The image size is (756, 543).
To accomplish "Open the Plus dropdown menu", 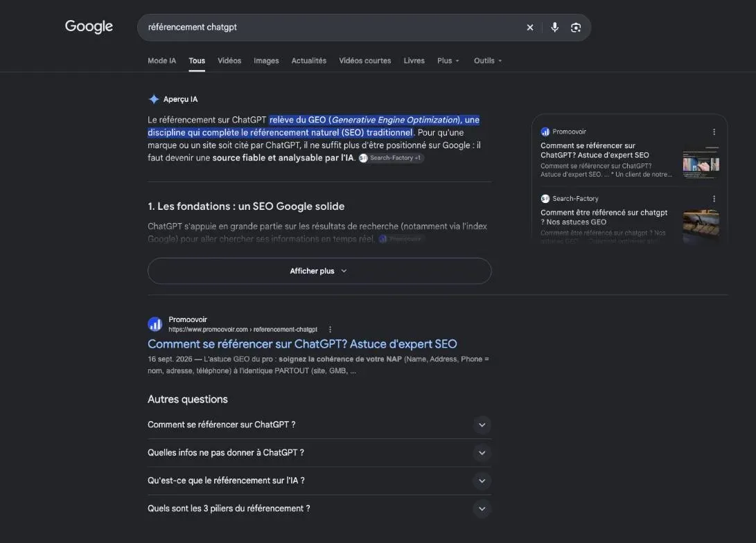I will pos(448,61).
